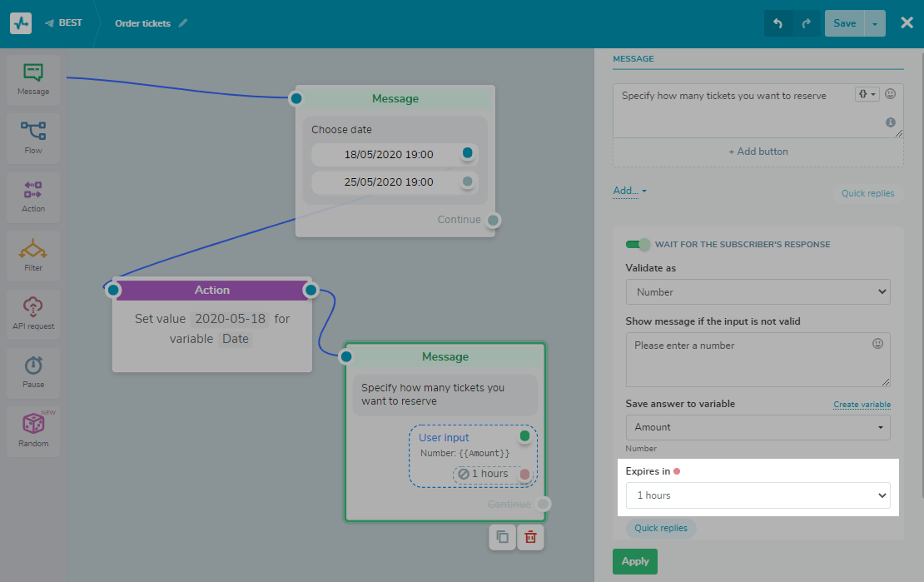Viewport: 924px width, 582px height.
Task: Delete the selected Message block with trash icon
Action: tap(530, 537)
